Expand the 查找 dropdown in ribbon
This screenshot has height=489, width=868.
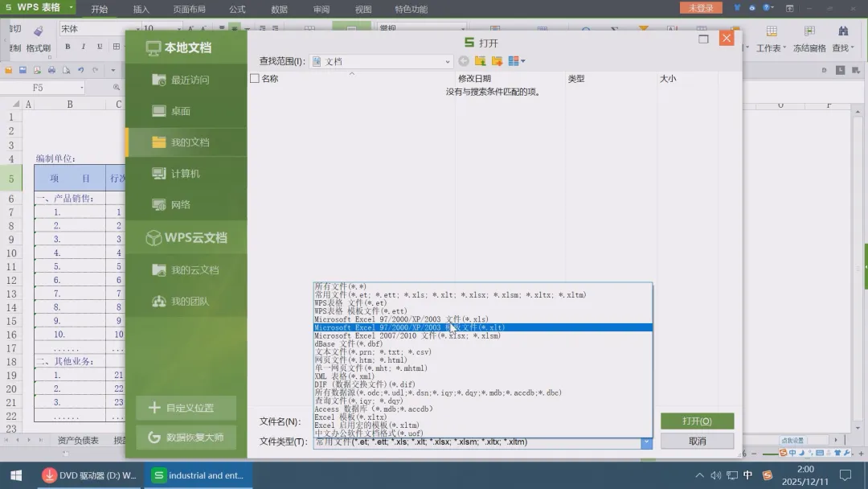tap(852, 48)
